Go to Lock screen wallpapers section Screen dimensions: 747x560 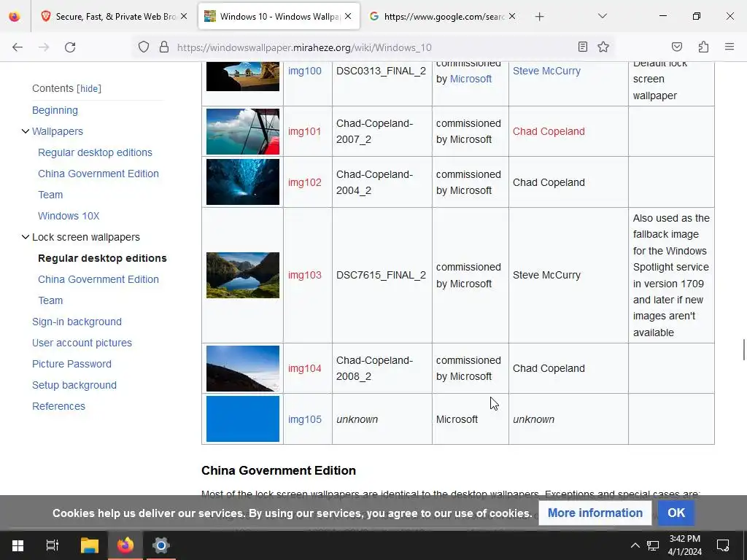click(x=86, y=237)
